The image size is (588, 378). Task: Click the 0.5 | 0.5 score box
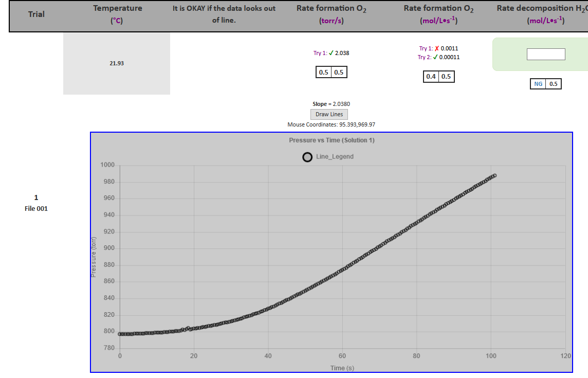[331, 71]
